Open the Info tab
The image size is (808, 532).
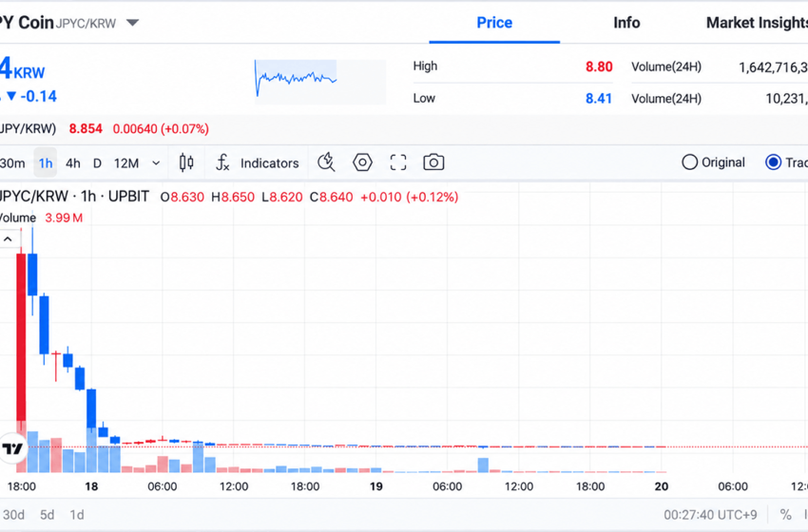click(x=626, y=23)
